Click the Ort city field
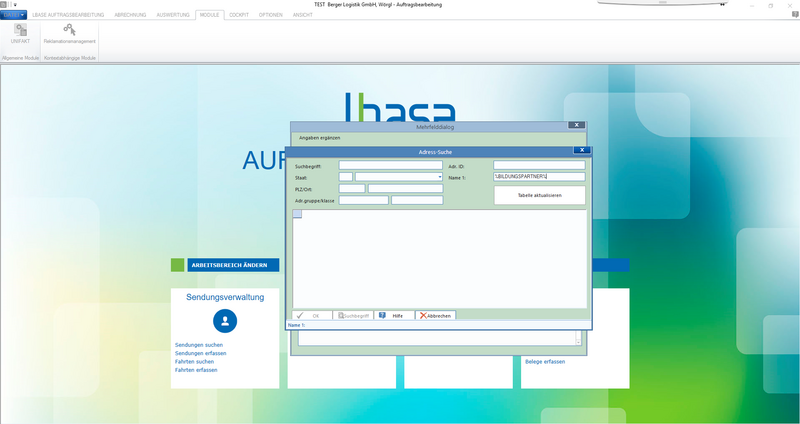Screen dimensions: 800x424 coord(406,189)
